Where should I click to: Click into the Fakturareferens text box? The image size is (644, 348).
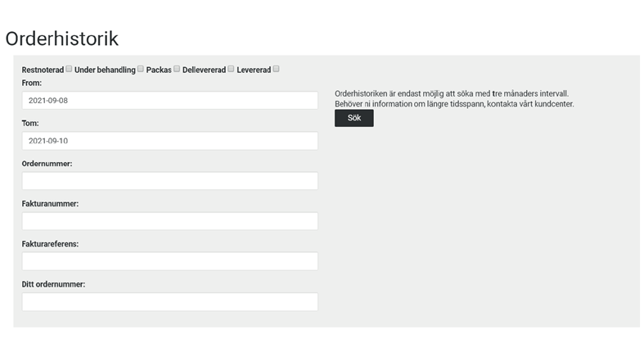point(169,261)
